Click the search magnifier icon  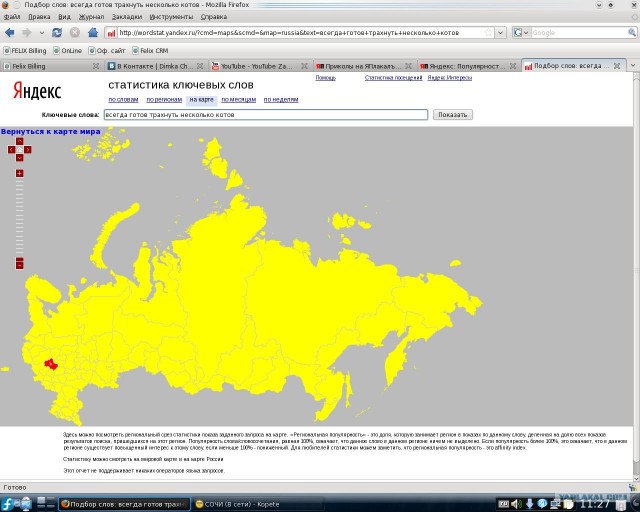632,33
